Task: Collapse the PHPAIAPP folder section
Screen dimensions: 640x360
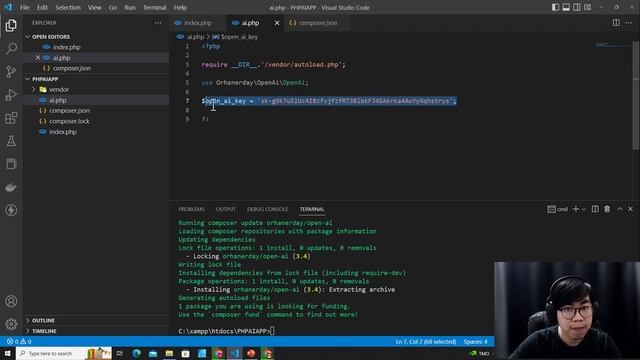Action: click(x=45, y=79)
